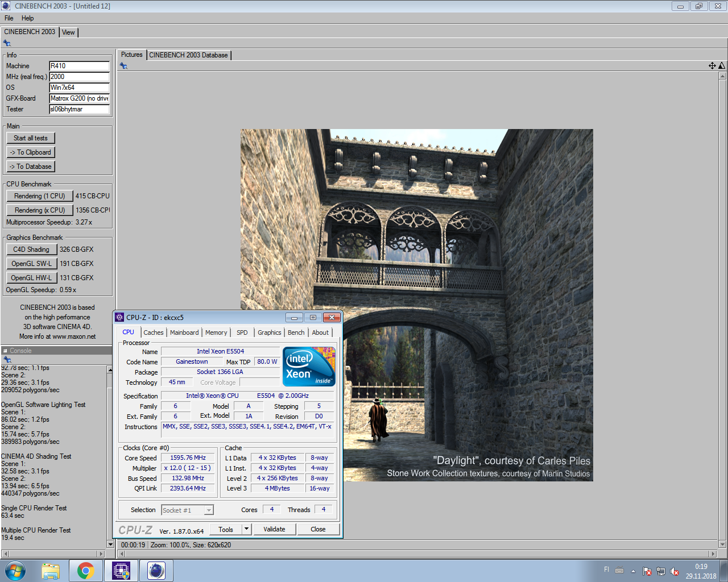This screenshot has height=582, width=728.
Task: Click the OS field containing Win7x64
Action: 79,88
